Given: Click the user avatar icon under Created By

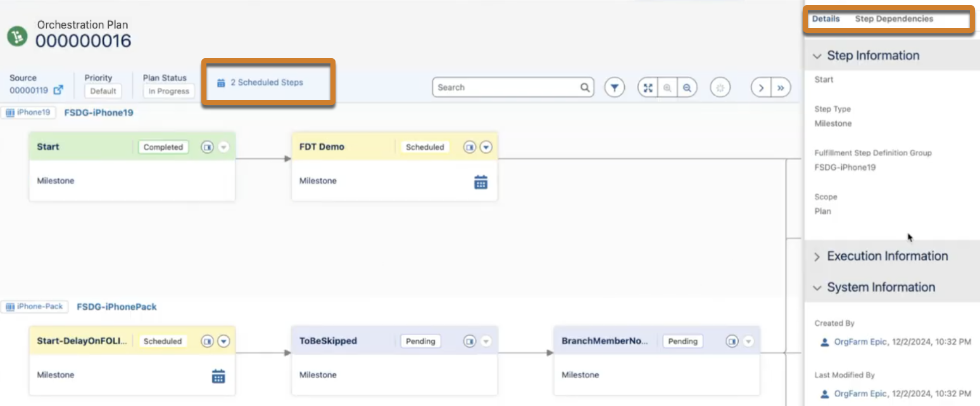Looking at the screenshot, I should click(x=824, y=342).
